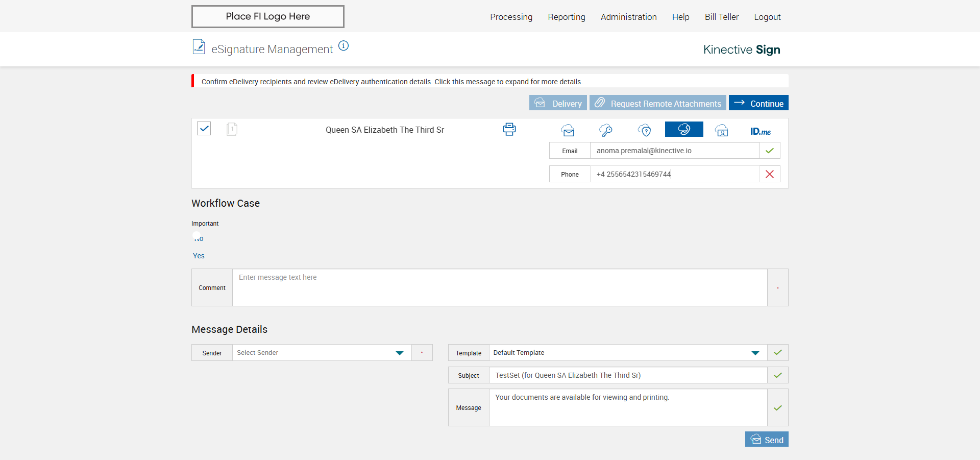Click into the Comment text field
980x460 pixels.
pos(499,287)
